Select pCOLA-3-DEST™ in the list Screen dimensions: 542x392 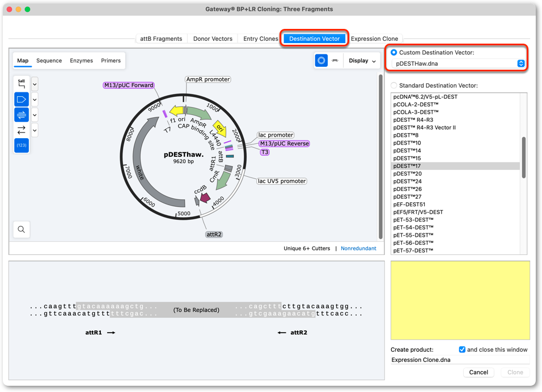point(455,112)
